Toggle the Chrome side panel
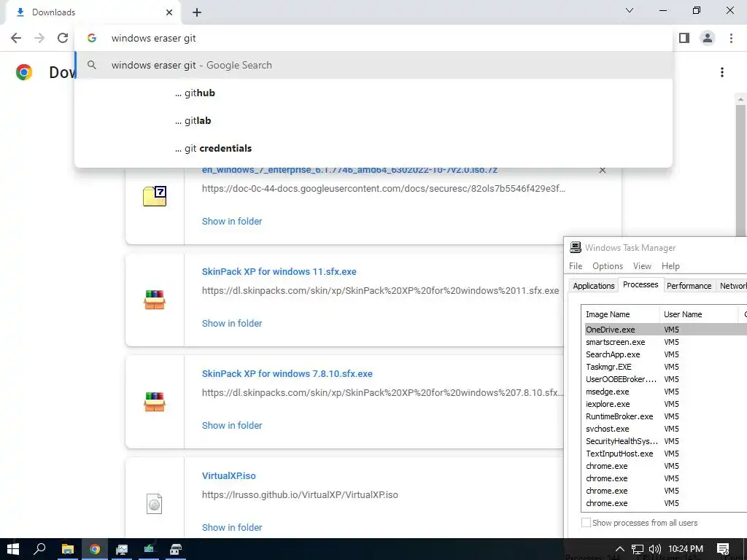This screenshot has width=747, height=560. coord(684,38)
